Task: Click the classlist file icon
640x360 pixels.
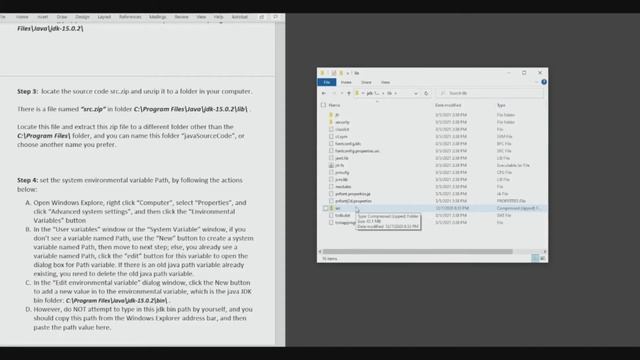Action: 331,129
